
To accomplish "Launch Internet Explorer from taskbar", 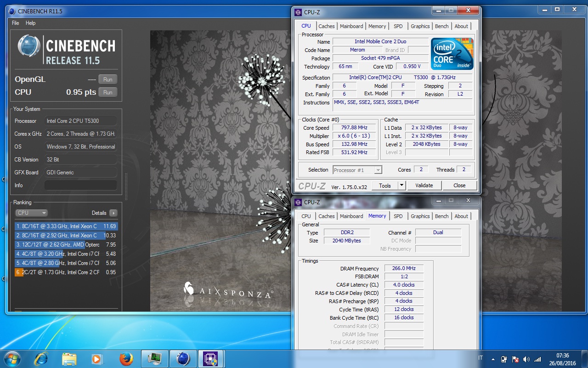I will [x=41, y=358].
